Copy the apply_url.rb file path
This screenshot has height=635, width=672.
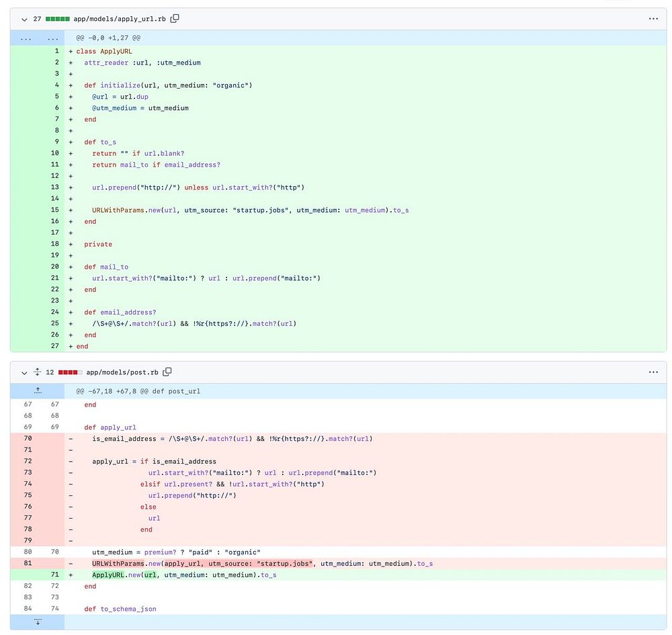coord(175,18)
